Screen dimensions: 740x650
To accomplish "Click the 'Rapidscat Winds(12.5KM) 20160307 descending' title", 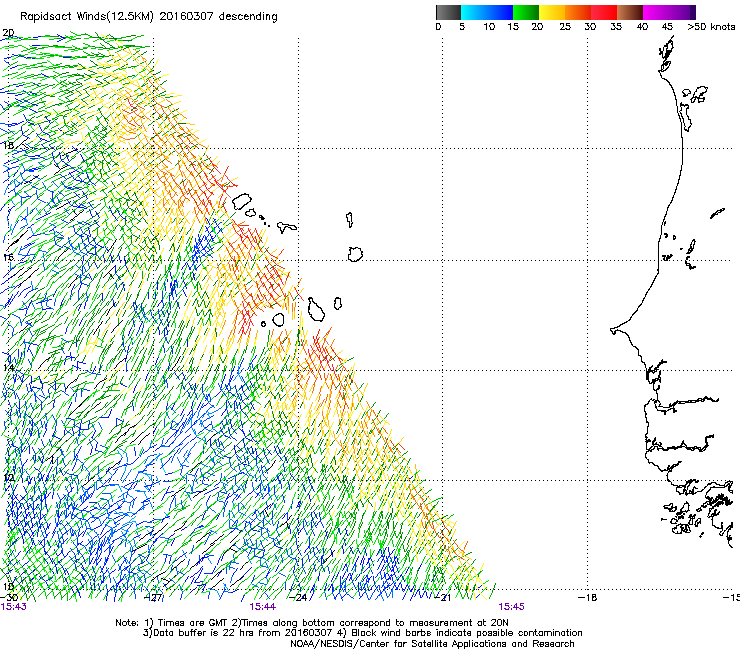I will 149,17.
